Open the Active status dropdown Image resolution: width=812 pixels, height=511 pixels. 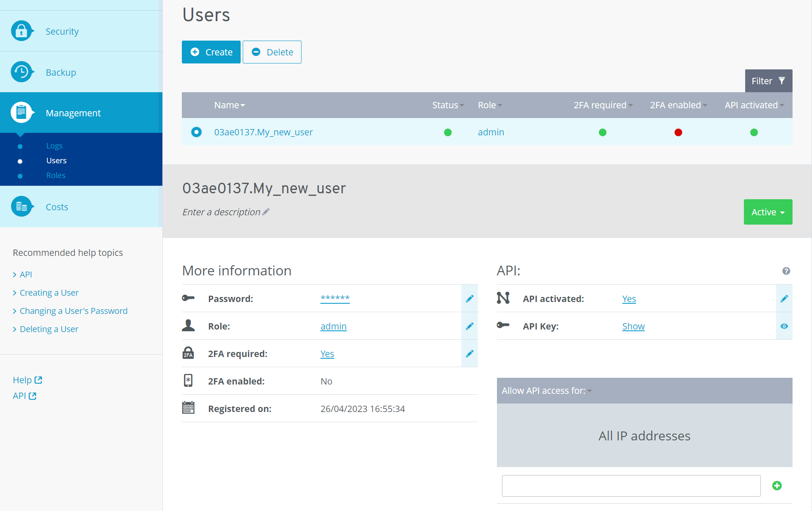[768, 212]
